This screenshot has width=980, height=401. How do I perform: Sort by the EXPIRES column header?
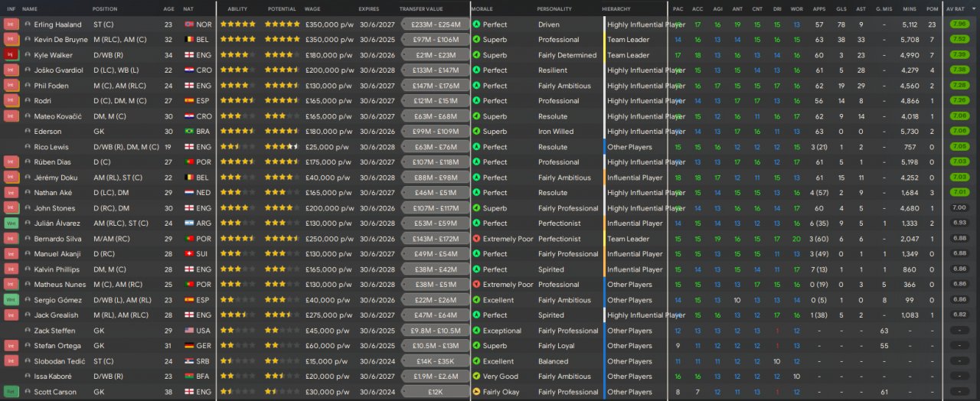coord(368,8)
